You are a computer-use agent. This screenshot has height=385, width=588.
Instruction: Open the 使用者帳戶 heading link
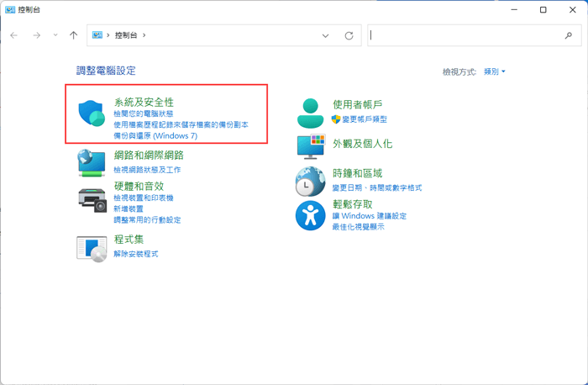point(357,104)
